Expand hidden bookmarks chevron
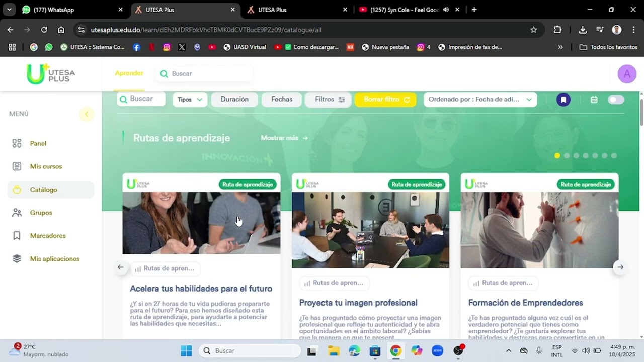Screen dimensions: 644x362 coord(560,47)
